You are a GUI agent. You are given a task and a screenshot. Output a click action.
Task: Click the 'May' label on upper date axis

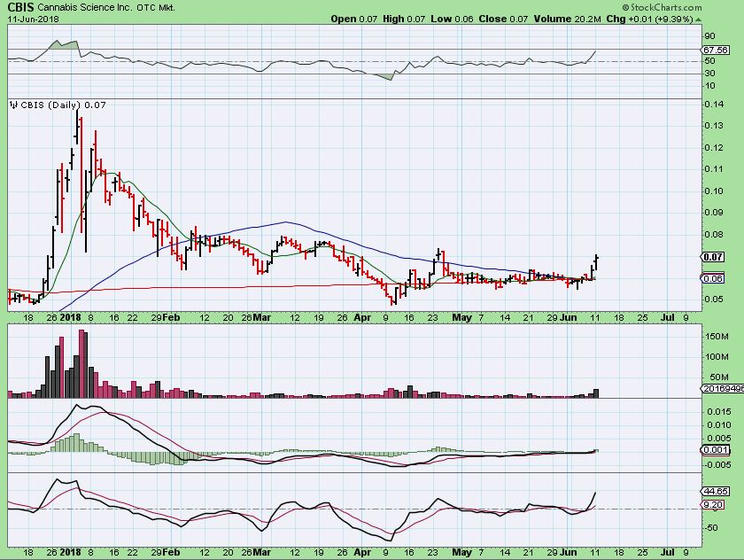click(461, 317)
